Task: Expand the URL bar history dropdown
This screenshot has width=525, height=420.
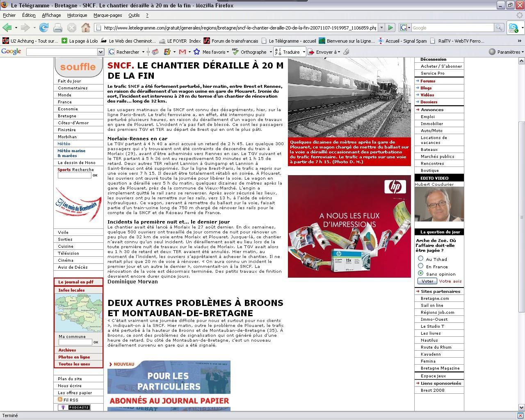Action: pos(381,27)
